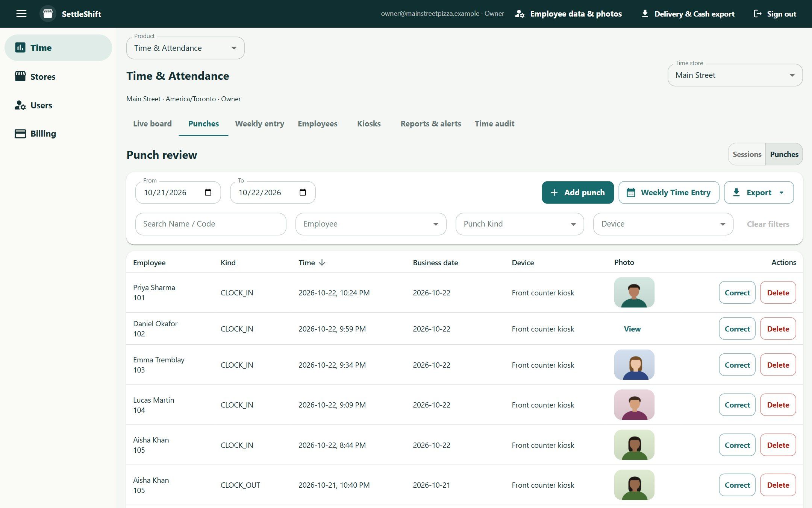Delete Aisha Khan's CLOCK_OUT punch
Viewport: 812px width, 508px height.
pyautogui.click(x=778, y=485)
